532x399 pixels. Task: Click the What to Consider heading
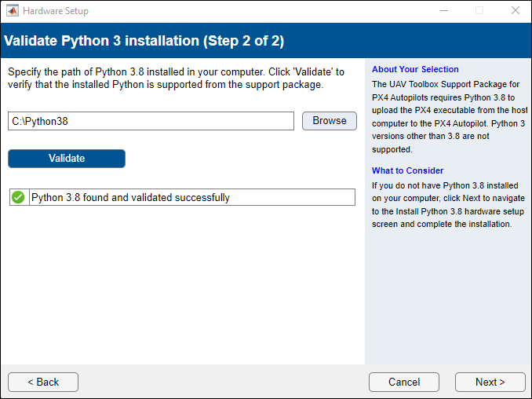407,170
